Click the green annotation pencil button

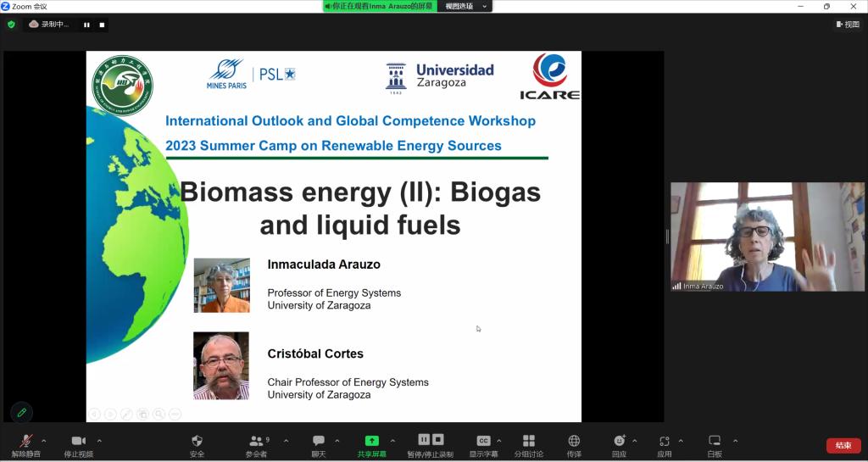coord(21,413)
